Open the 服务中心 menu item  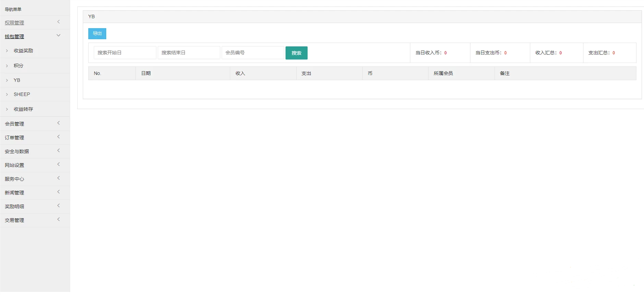click(x=14, y=179)
